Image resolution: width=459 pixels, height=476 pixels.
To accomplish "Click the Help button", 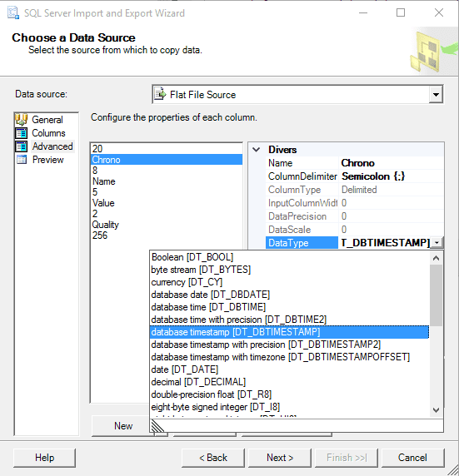I will tap(44, 458).
